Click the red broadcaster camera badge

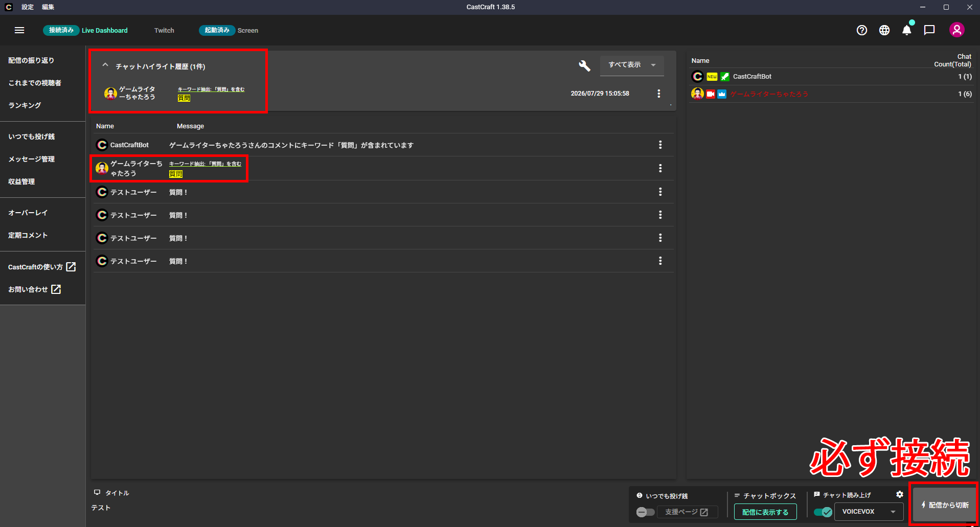(x=711, y=94)
